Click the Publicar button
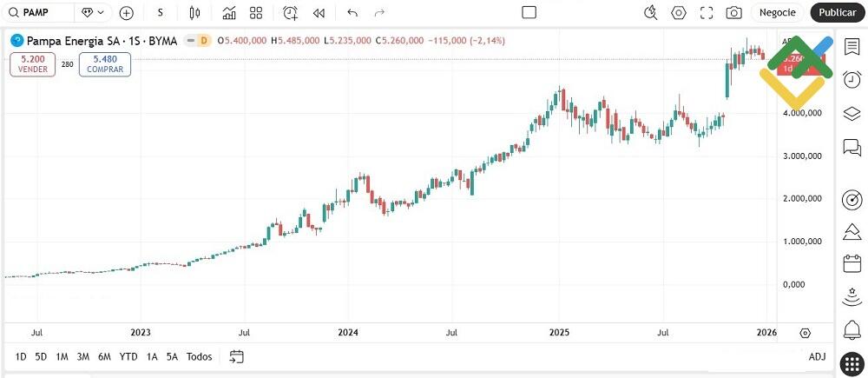868x378 pixels. pyautogui.click(x=838, y=12)
